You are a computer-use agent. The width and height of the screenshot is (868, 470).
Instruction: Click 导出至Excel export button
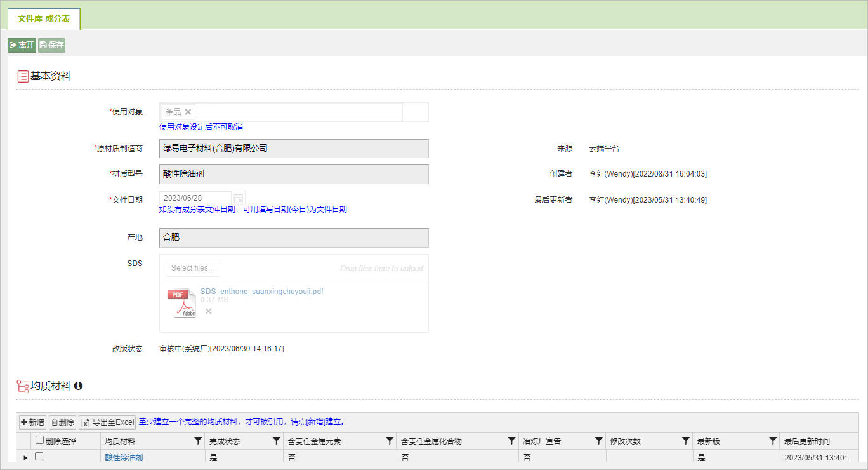click(x=107, y=422)
